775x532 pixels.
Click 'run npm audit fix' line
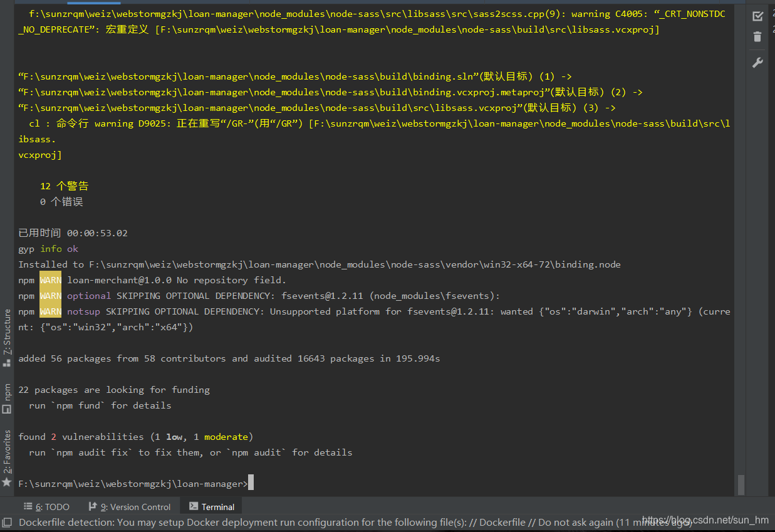point(190,452)
